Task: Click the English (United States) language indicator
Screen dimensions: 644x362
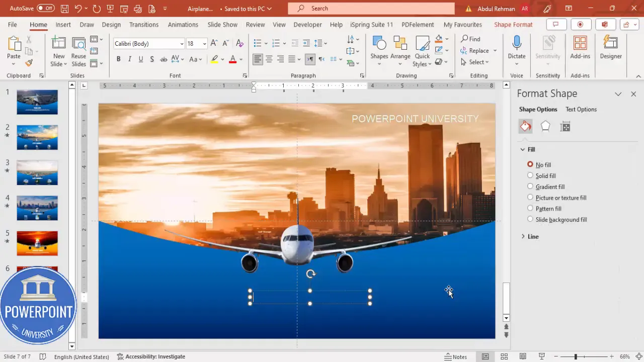Action: point(82,356)
